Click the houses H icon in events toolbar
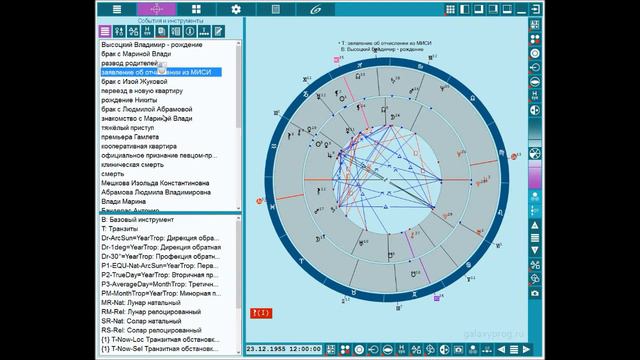The height and width of the screenshot is (360, 640). click(x=147, y=31)
